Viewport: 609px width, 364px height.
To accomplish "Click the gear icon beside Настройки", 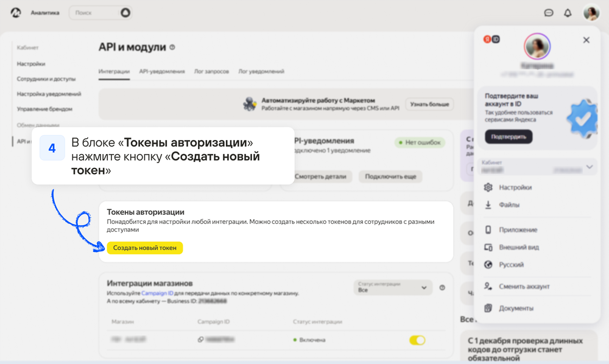I will (488, 187).
